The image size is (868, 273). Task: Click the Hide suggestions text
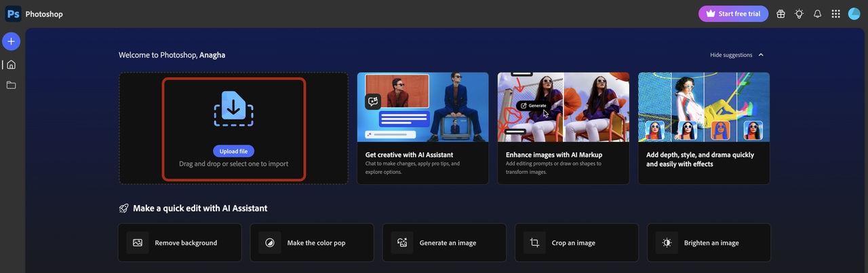pyautogui.click(x=731, y=55)
